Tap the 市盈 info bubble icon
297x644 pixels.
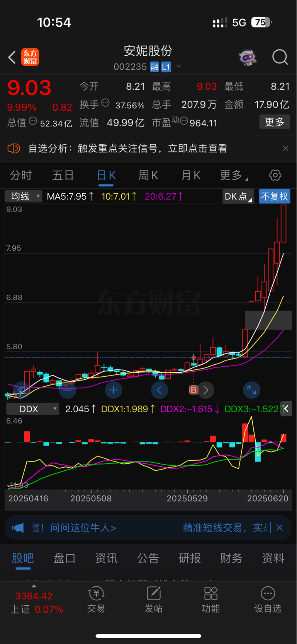[184, 121]
